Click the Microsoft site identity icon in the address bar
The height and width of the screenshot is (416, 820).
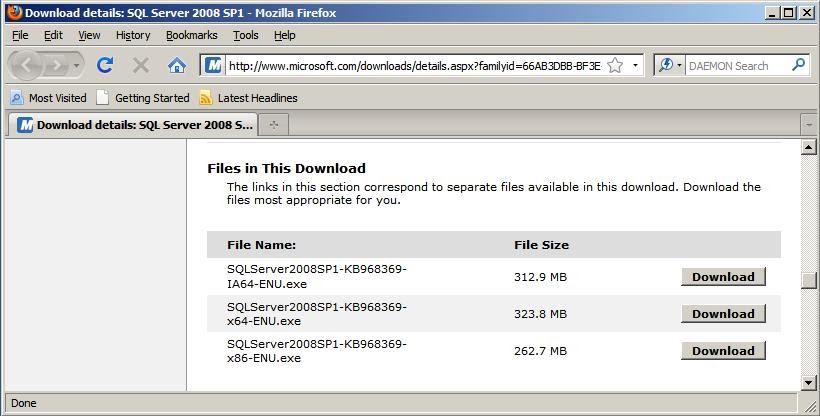[213, 65]
